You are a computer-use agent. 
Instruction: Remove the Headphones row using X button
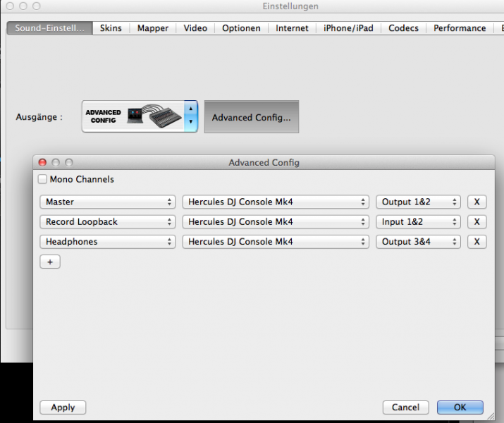point(477,242)
